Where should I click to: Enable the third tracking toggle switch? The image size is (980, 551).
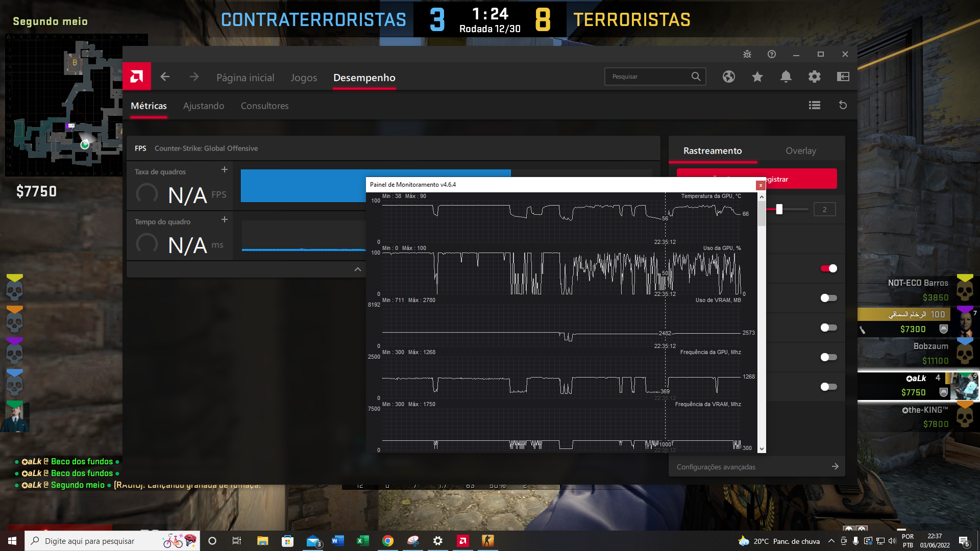click(x=829, y=328)
